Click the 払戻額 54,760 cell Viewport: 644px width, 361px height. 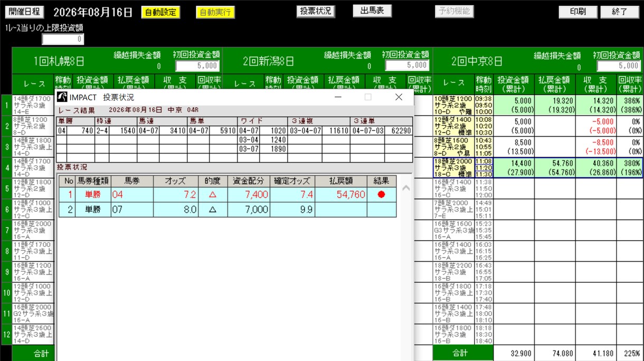click(341, 195)
